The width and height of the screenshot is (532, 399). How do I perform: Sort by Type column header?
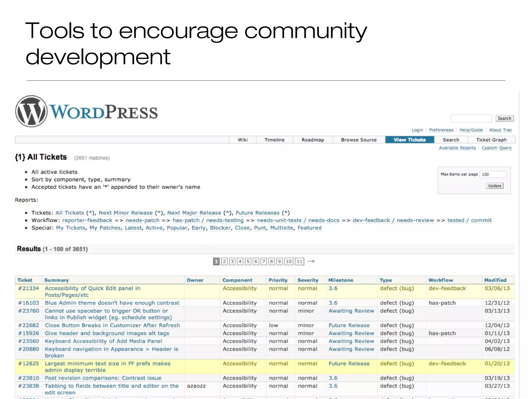386,280
